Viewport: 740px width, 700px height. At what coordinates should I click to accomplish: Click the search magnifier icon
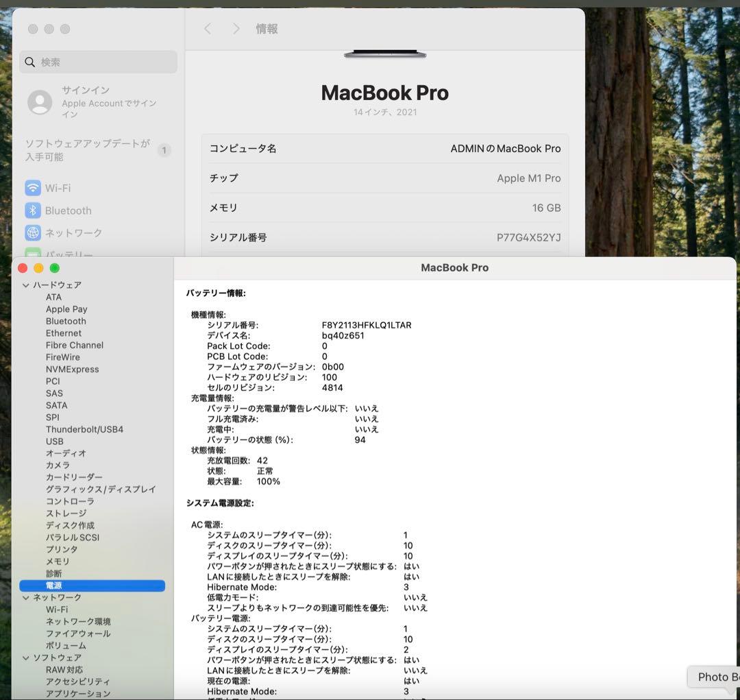click(x=30, y=62)
